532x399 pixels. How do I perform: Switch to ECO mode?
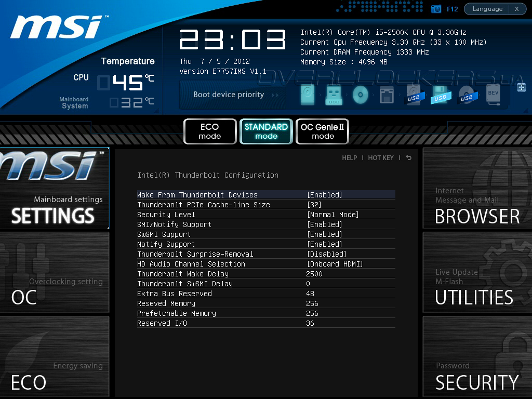[x=210, y=131]
